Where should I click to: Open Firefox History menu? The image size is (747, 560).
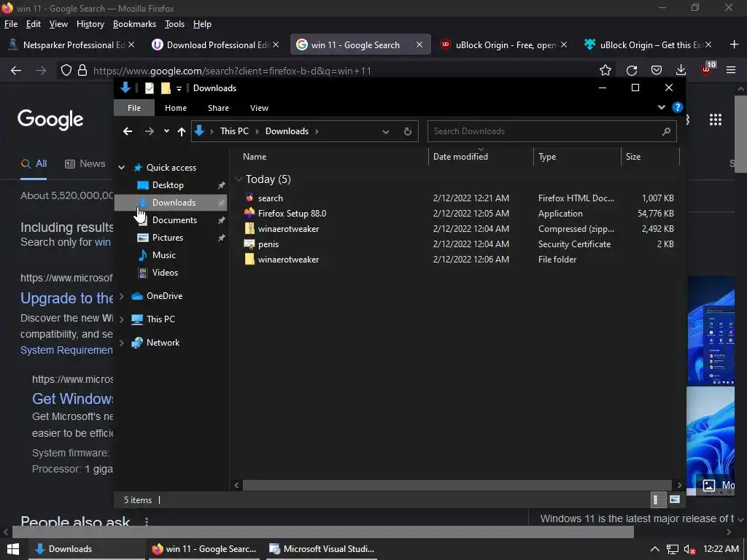tap(90, 24)
